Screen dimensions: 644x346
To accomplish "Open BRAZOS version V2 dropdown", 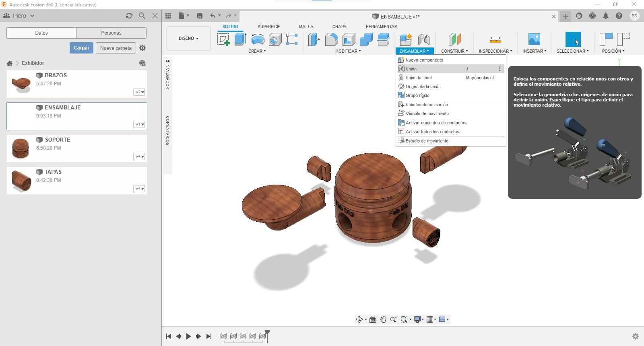I will 139,92.
